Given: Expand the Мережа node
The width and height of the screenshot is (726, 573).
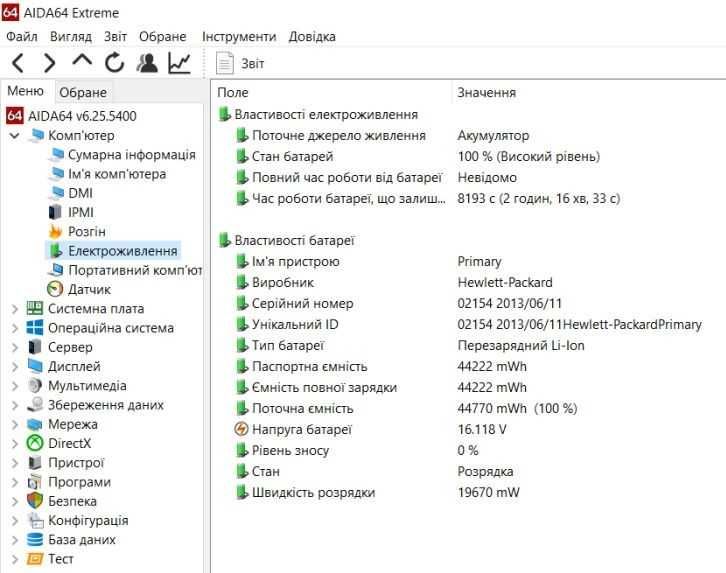Looking at the screenshot, I should pyautogui.click(x=14, y=424).
